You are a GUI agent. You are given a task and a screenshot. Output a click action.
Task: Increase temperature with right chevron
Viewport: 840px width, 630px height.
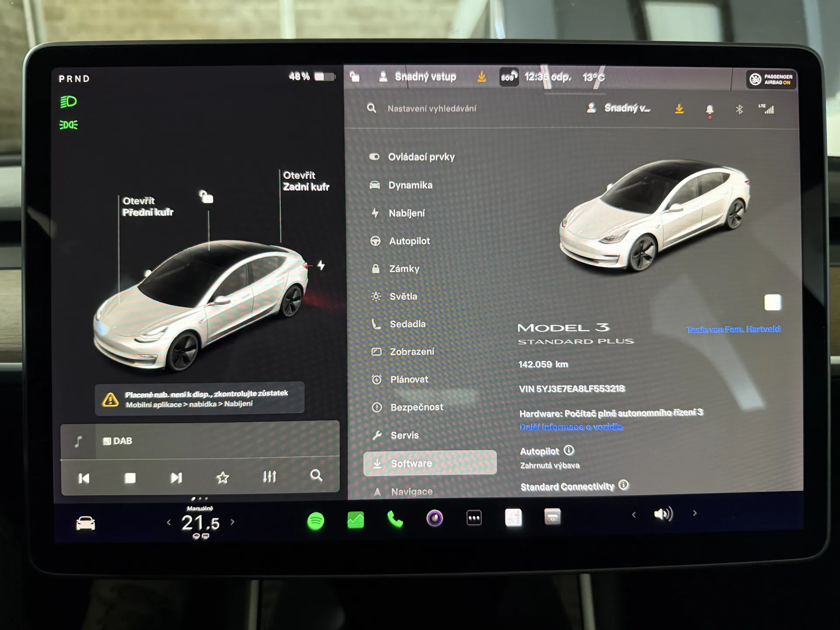coord(232,521)
